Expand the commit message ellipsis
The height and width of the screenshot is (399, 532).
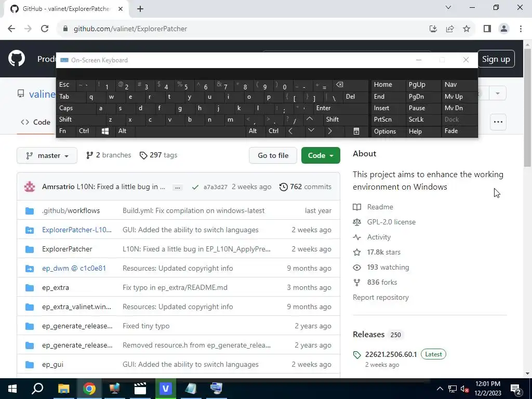point(178,187)
